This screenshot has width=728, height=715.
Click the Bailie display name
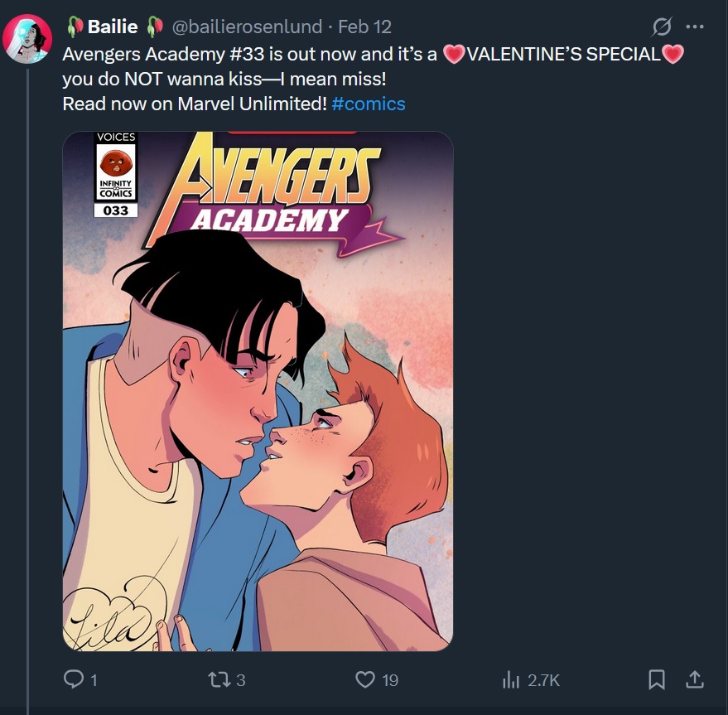tap(112, 27)
